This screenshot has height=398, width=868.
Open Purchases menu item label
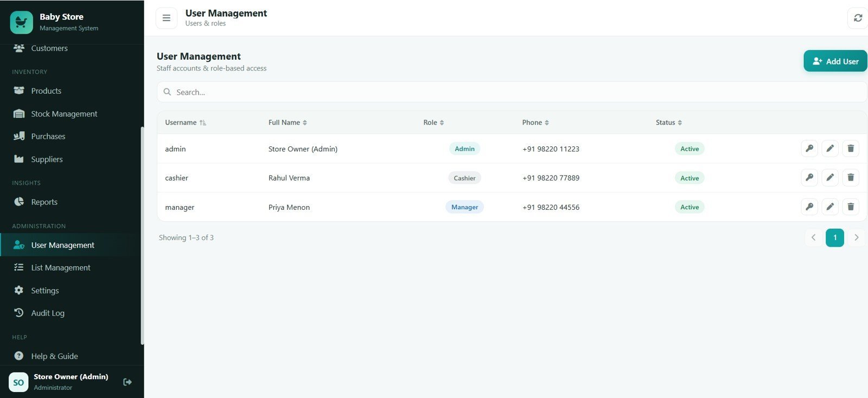(x=48, y=137)
